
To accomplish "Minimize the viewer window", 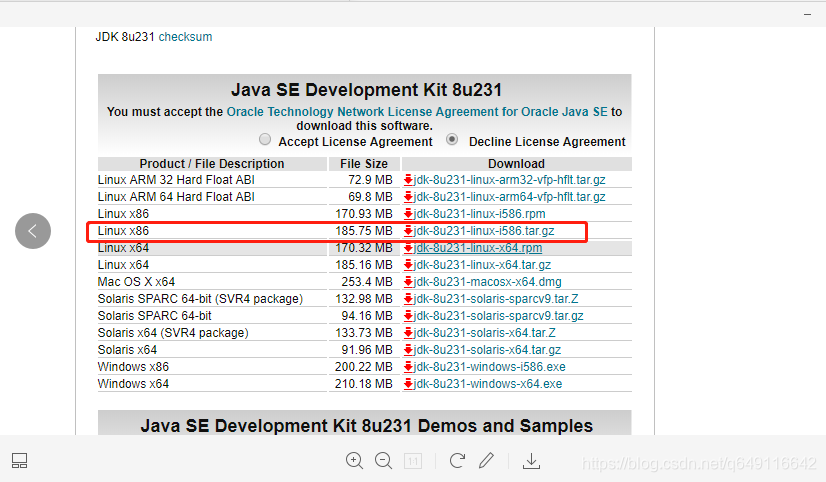I will (808, 15).
